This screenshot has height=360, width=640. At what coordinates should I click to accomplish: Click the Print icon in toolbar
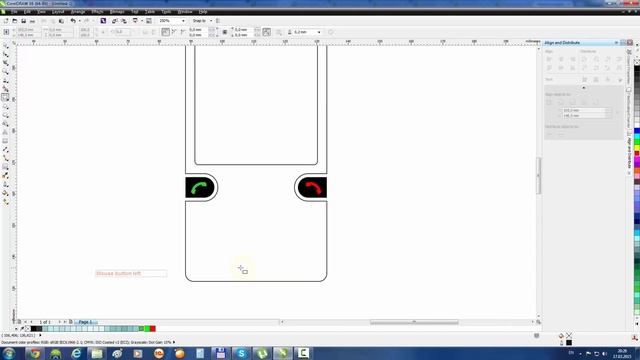[32, 21]
